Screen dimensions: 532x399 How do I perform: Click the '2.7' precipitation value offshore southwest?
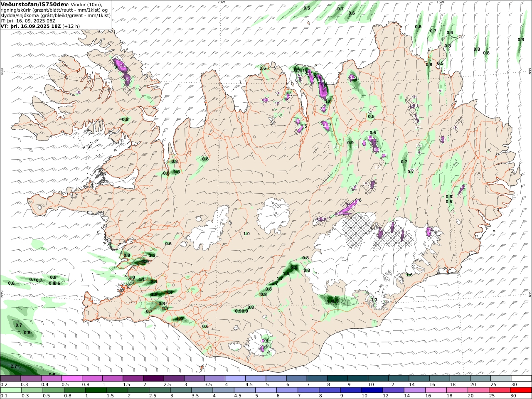pyautogui.click(x=13, y=366)
